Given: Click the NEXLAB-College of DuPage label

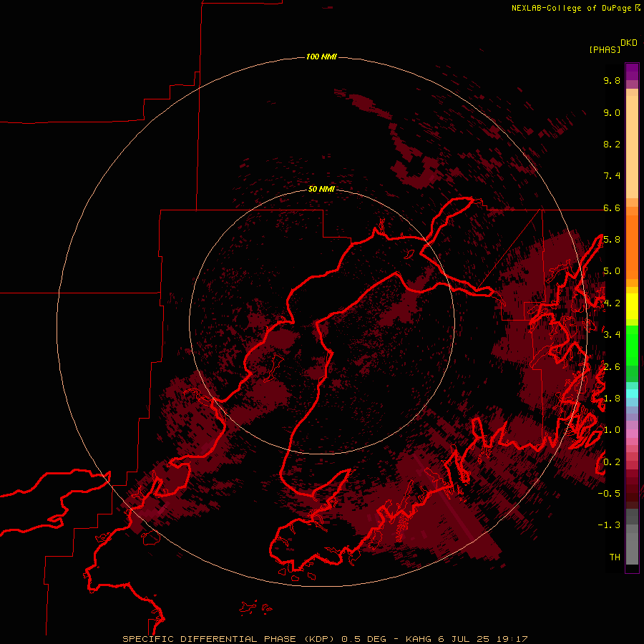Looking at the screenshot, I should 571,8.
